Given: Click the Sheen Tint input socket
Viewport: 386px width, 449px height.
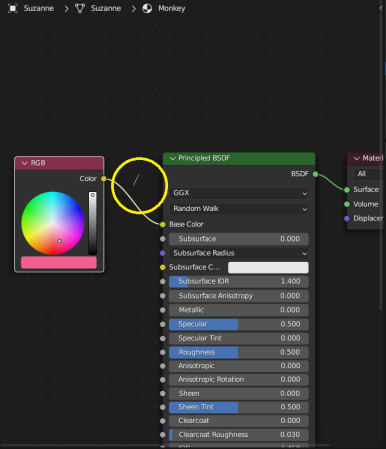Looking at the screenshot, I should 163,407.
